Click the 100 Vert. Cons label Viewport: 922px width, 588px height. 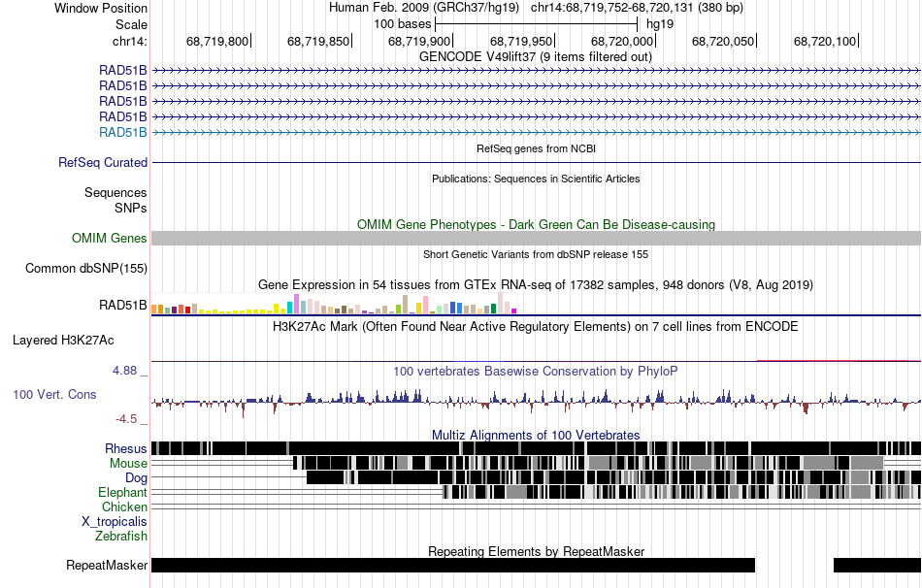(x=54, y=395)
